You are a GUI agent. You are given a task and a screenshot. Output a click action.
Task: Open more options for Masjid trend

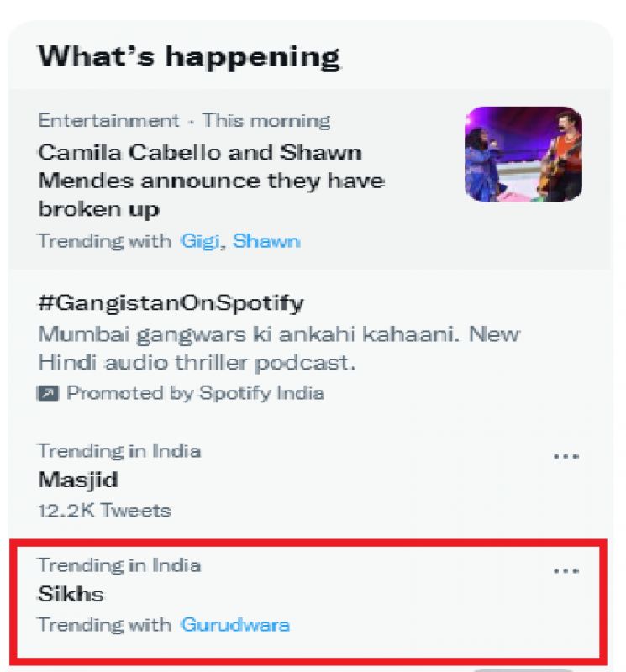566,456
